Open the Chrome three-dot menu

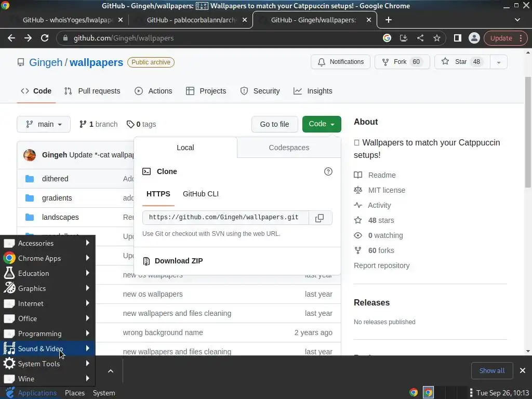tap(521, 38)
